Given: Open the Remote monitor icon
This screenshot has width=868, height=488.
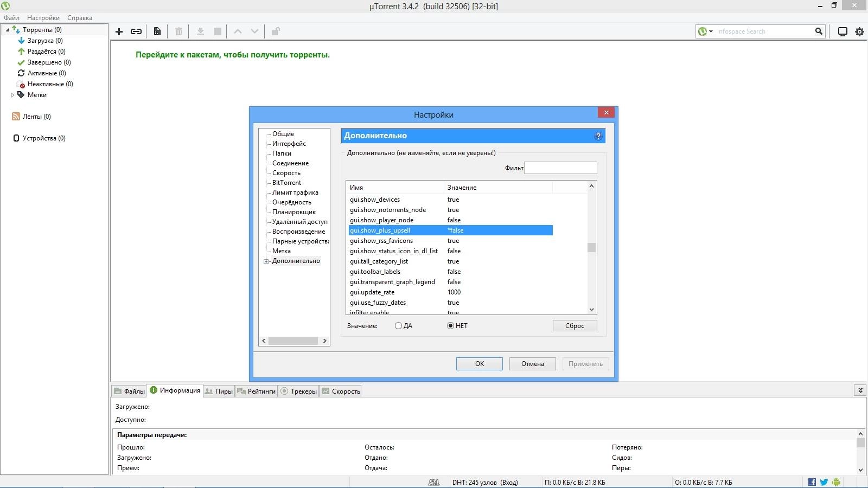Looking at the screenshot, I should (x=843, y=31).
